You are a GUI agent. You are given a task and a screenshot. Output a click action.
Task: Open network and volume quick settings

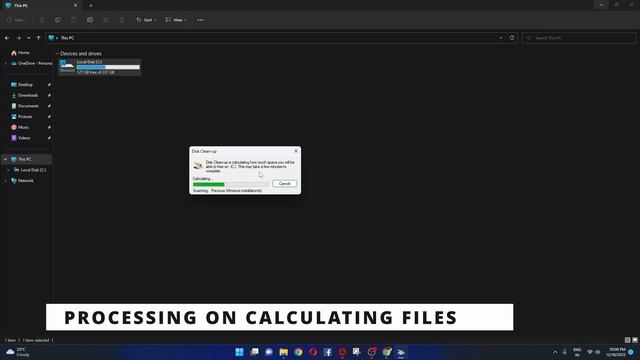[593, 352]
